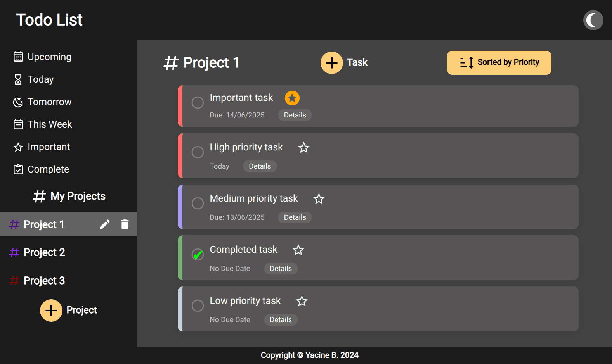Screen dimensions: 612x364
Task: Click the This Week calendar icon
Action: pos(18,124)
